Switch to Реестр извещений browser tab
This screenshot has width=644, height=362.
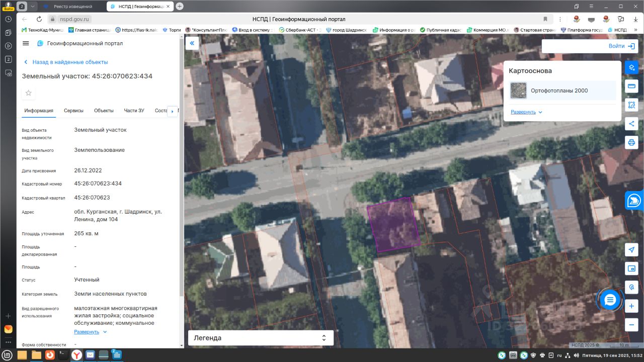pyautogui.click(x=72, y=7)
